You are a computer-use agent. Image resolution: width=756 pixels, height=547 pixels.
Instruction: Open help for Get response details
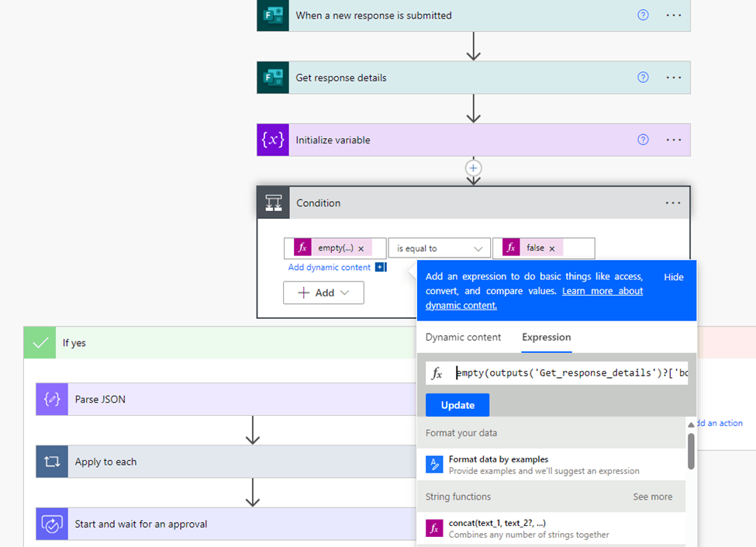pyautogui.click(x=643, y=77)
